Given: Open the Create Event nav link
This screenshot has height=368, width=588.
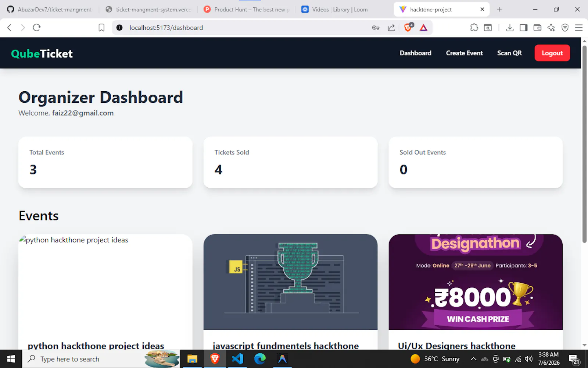Looking at the screenshot, I should tap(464, 53).
